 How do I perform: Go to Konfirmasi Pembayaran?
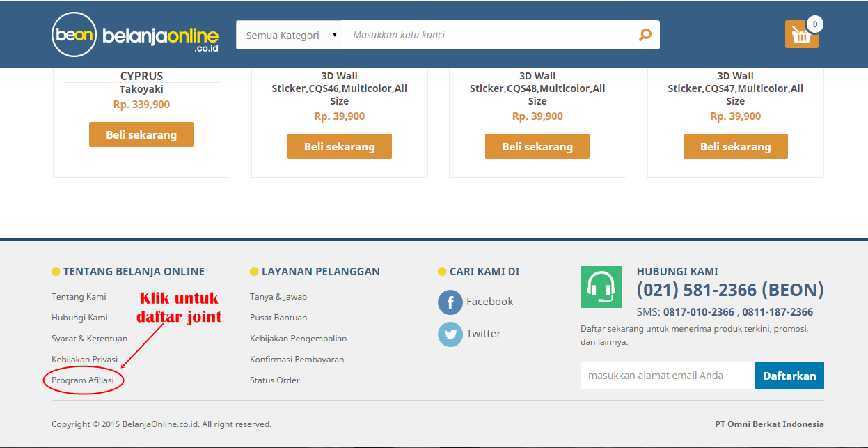297,359
